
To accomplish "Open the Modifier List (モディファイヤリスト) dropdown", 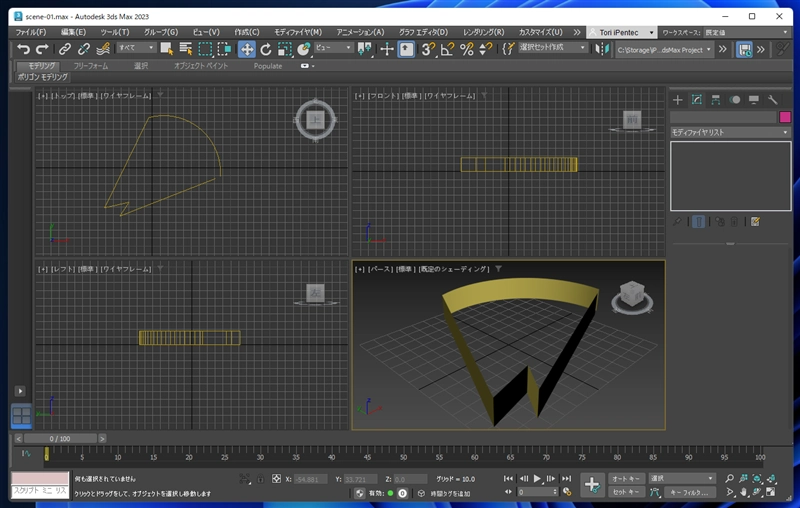I will (x=729, y=132).
